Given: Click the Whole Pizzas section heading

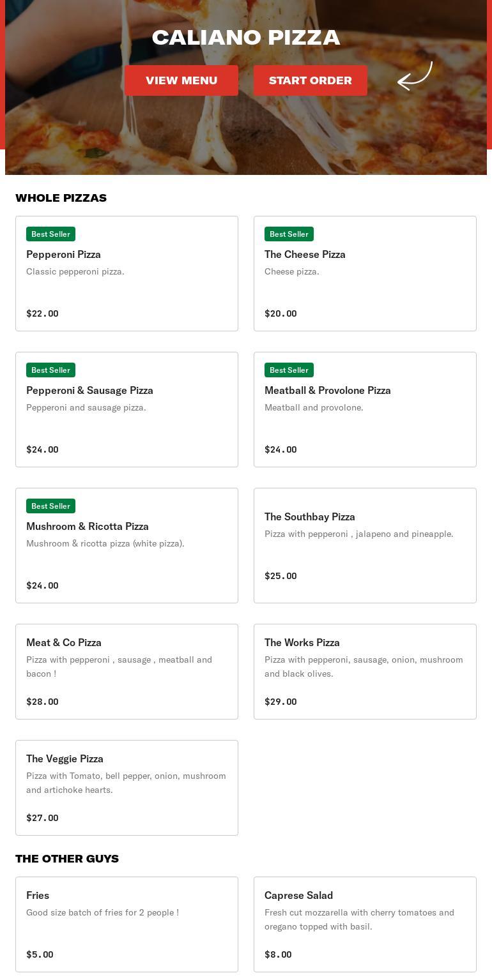Looking at the screenshot, I should click(61, 198).
